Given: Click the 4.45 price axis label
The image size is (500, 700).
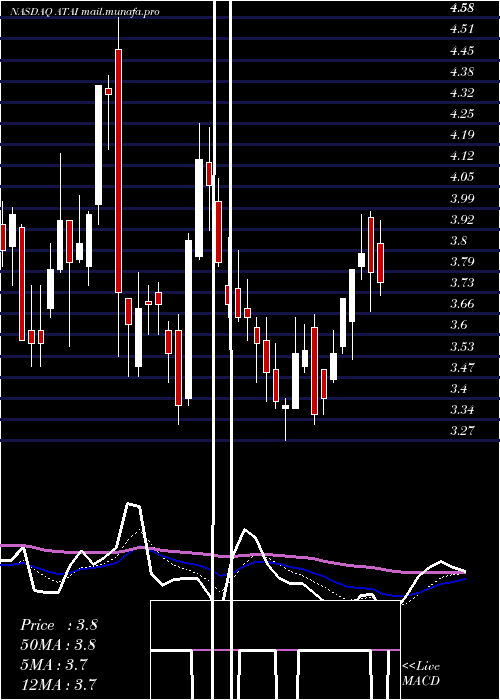Looking at the screenshot, I should pyautogui.click(x=462, y=50).
